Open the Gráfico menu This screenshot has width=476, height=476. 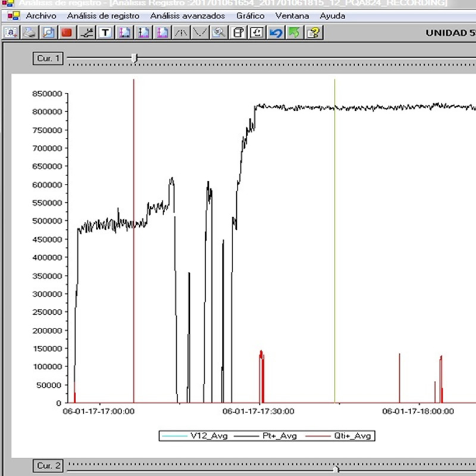[250, 16]
